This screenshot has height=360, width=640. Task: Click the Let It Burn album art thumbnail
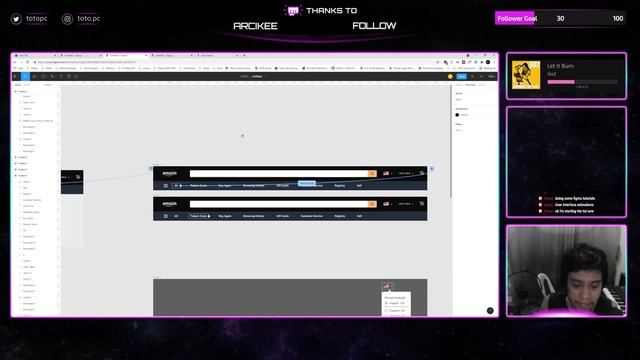[526, 75]
